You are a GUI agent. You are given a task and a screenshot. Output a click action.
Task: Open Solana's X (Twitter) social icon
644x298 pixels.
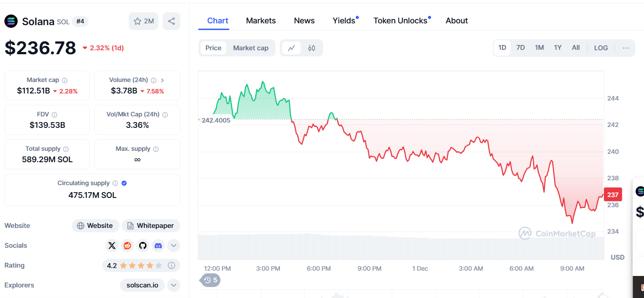tap(112, 246)
